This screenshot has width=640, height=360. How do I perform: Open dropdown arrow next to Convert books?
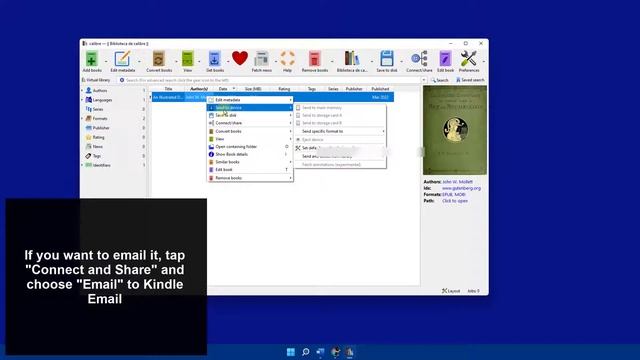176,61
